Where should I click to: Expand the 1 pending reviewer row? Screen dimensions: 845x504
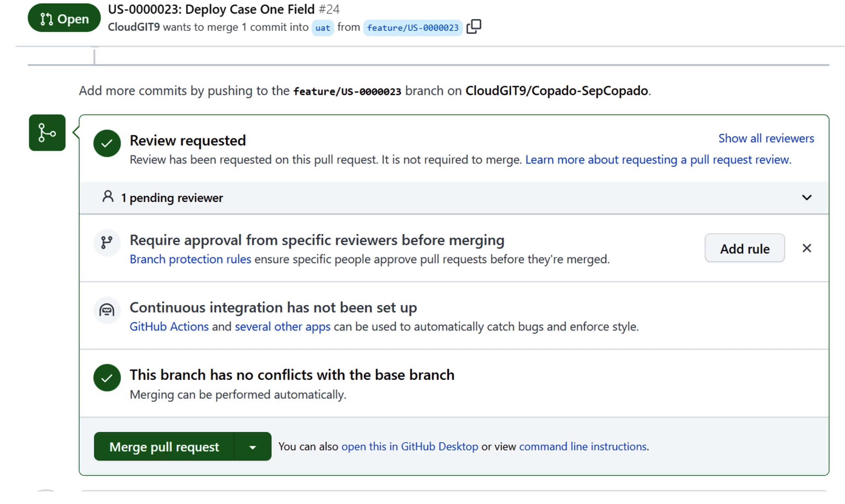pos(177,198)
